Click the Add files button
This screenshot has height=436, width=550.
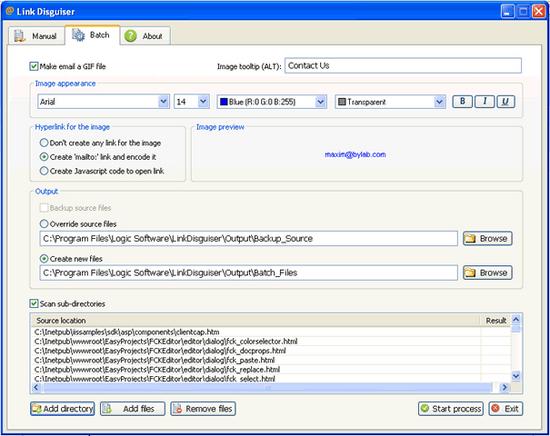[133, 409]
